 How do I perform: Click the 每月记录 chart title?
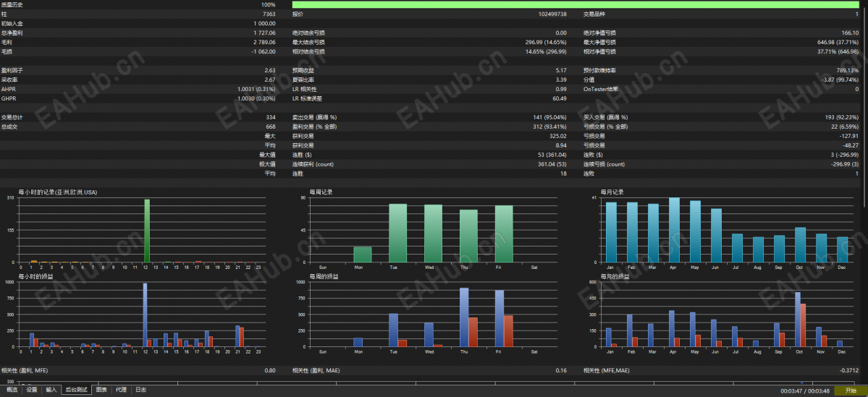tap(612, 192)
